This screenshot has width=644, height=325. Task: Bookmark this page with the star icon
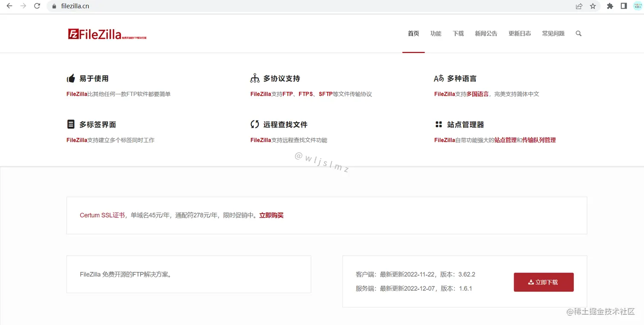click(x=593, y=6)
